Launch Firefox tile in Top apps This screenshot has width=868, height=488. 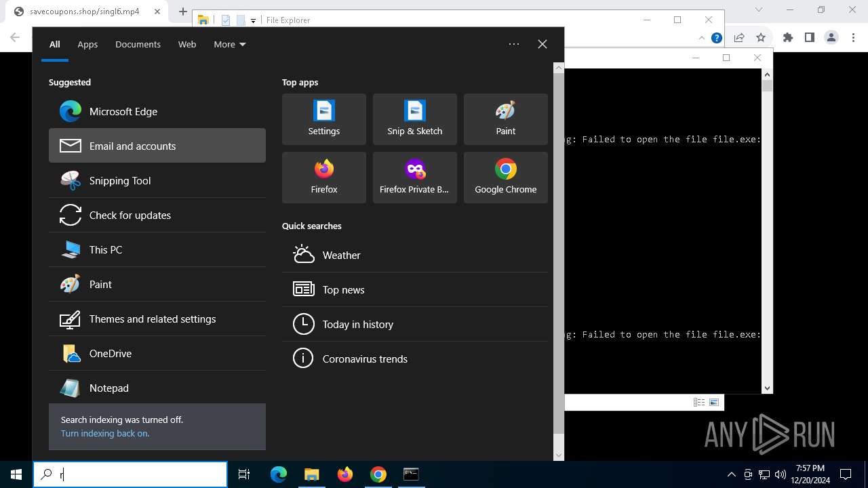click(324, 178)
